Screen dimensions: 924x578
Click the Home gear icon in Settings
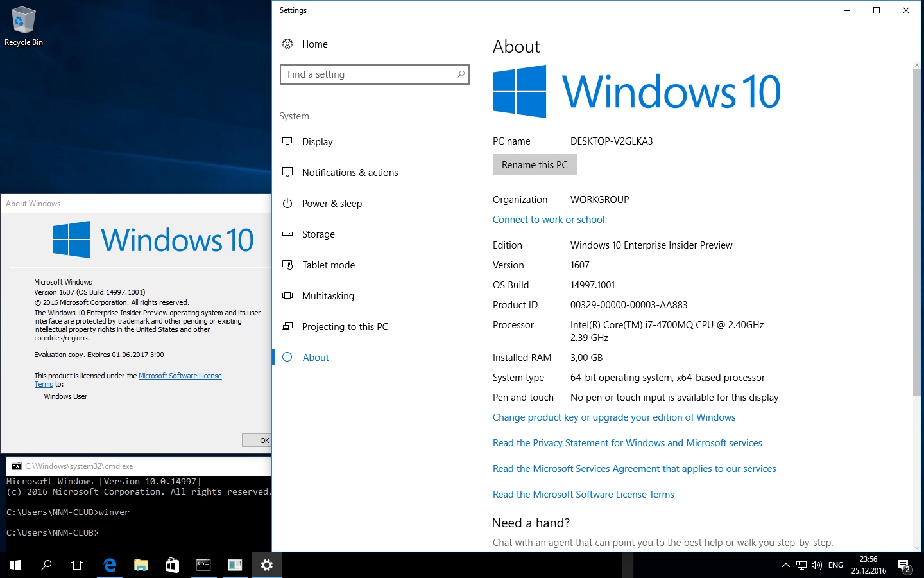point(287,44)
